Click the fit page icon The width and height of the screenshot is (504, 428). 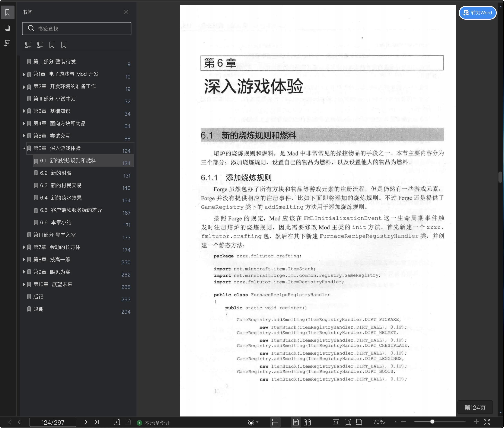348,422
